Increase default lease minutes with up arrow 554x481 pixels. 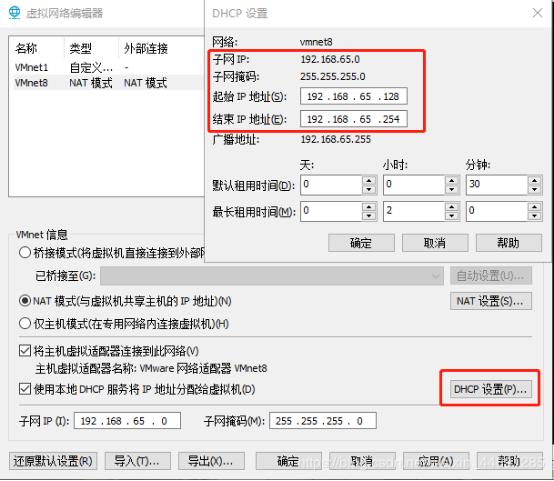point(535,181)
